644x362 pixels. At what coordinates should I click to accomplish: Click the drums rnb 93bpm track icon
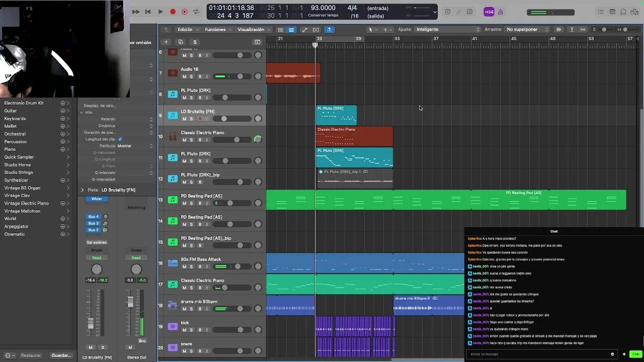coord(173,306)
